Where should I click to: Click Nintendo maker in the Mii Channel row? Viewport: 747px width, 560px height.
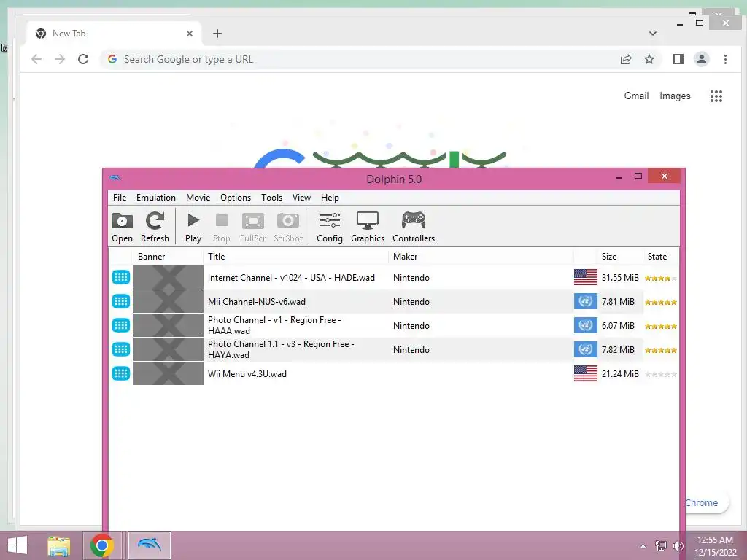click(411, 302)
